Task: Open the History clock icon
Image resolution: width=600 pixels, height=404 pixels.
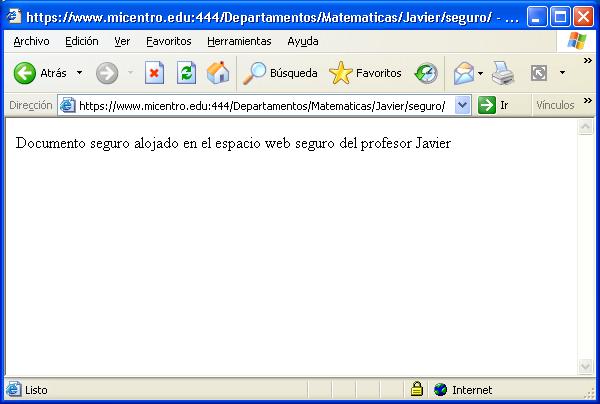Action: (426, 73)
